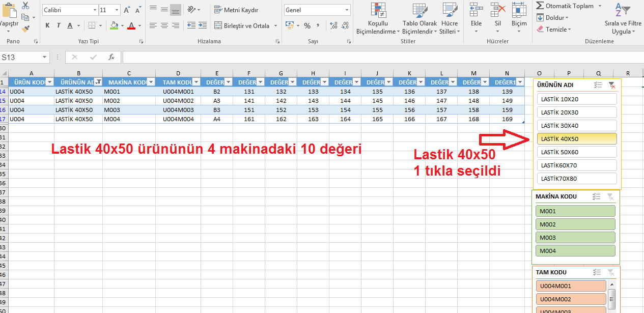Center text horizontally
This screenshot has height=313, width=644.
tap(164, 25)
